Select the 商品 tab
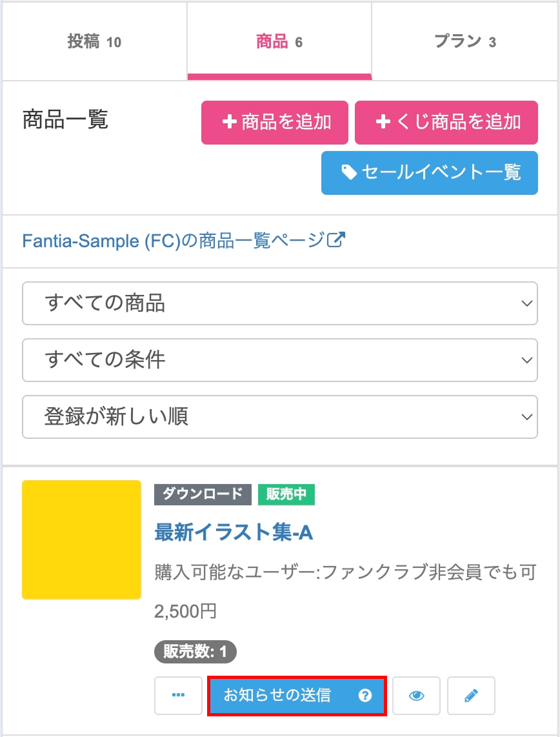 279,42
